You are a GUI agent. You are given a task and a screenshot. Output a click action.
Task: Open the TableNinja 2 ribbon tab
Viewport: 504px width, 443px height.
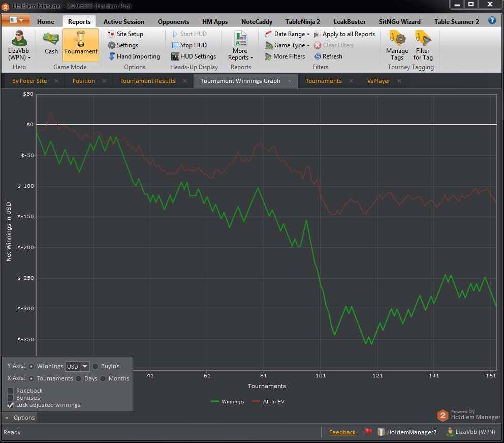coord(302,21)
